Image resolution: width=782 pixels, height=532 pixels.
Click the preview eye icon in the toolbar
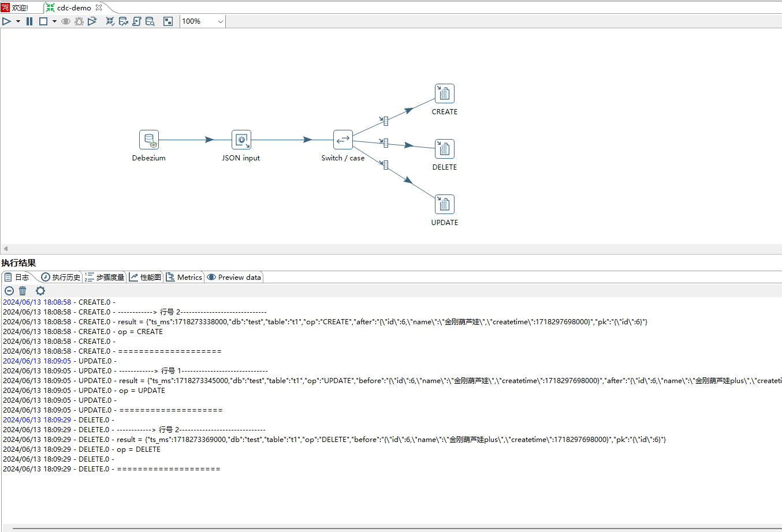tap(66, 21)
